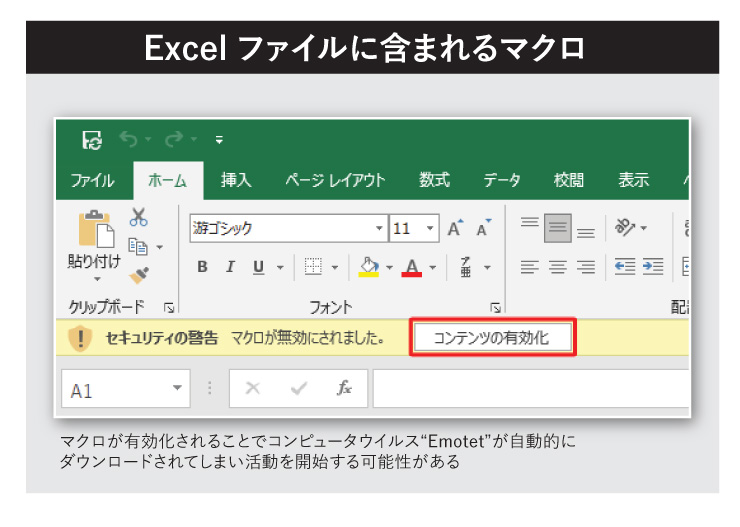
Task: Toggle Underline formatting
Action: coord(258,268)
